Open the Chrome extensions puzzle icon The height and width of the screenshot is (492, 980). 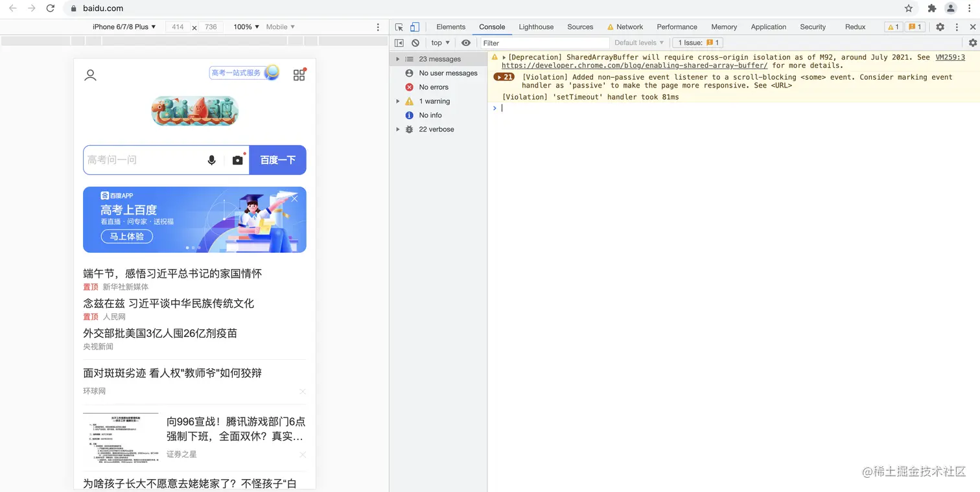click(x=932, y=8)
